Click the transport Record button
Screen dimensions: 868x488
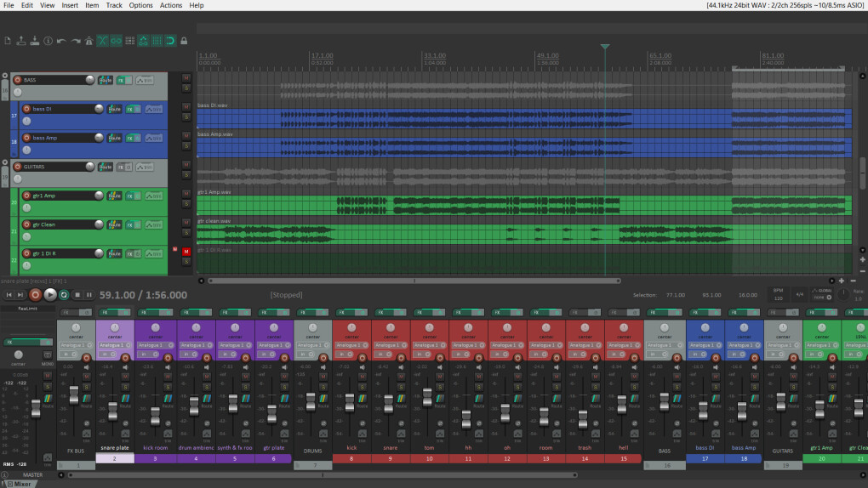pos(35,295)
